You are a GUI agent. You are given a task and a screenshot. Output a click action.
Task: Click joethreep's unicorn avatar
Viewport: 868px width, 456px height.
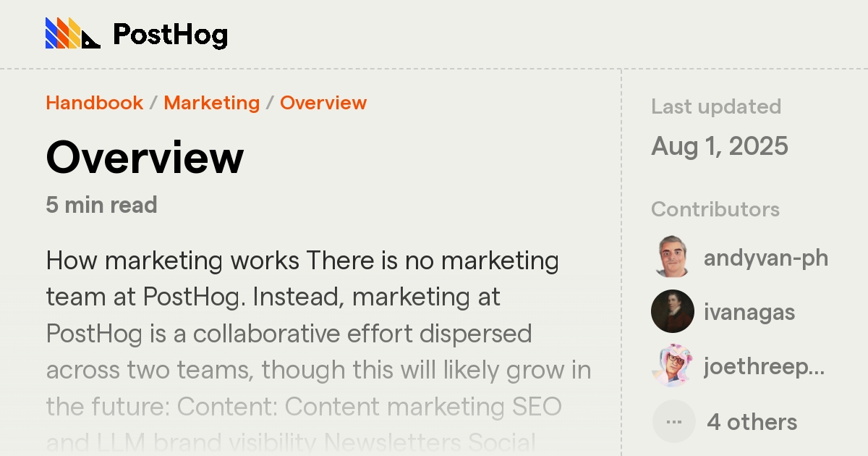coord(673,366)
